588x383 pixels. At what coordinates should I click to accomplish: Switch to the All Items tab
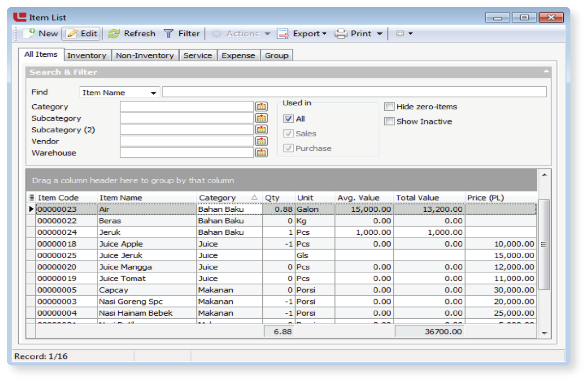point(41,54)
